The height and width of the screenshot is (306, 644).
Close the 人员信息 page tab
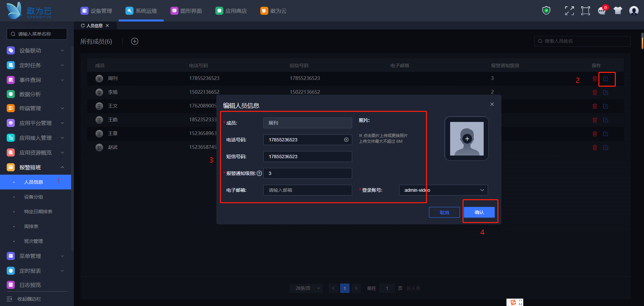(107, 26)
